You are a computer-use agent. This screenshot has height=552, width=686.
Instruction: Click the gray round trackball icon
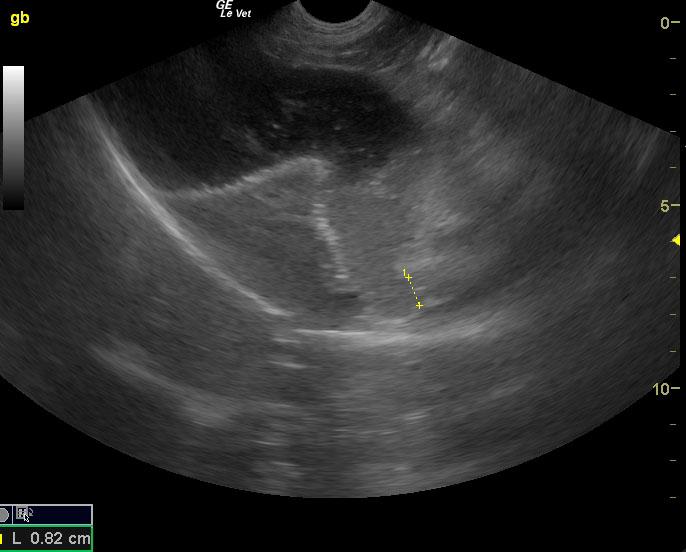click(x=4, y=515)
